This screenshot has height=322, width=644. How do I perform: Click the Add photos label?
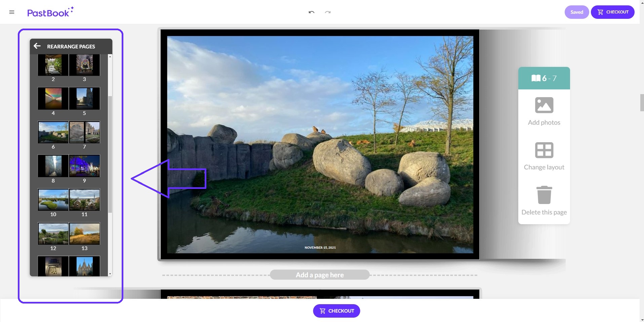tap(544, 122)
